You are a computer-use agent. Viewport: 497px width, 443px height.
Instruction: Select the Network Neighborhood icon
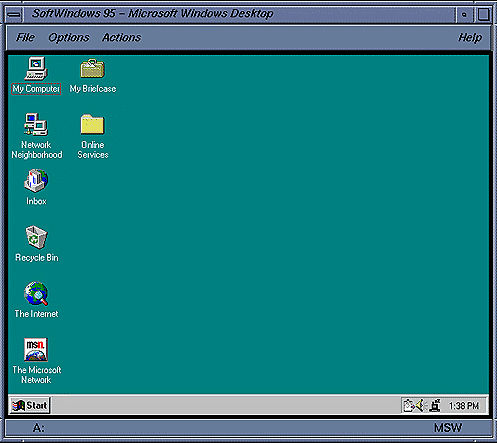coord(36,124)
